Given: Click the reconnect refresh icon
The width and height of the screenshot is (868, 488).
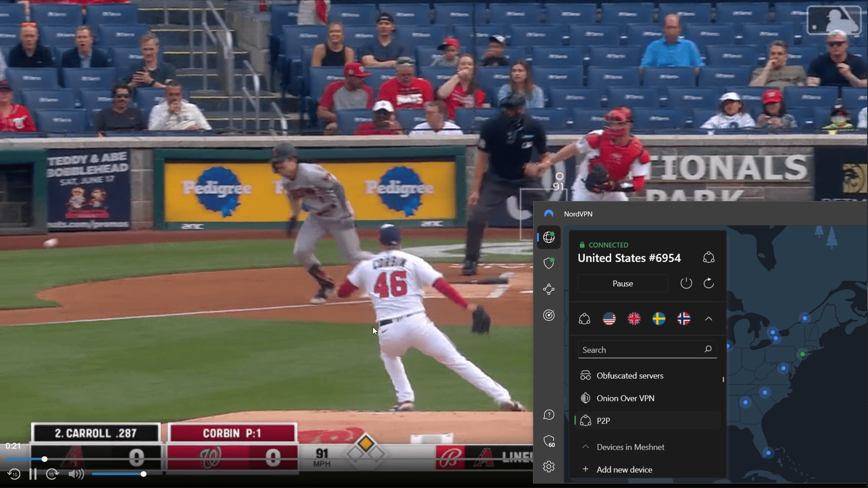Looking at the screenshot, I should pyautogui.click(x=709, y=283).
